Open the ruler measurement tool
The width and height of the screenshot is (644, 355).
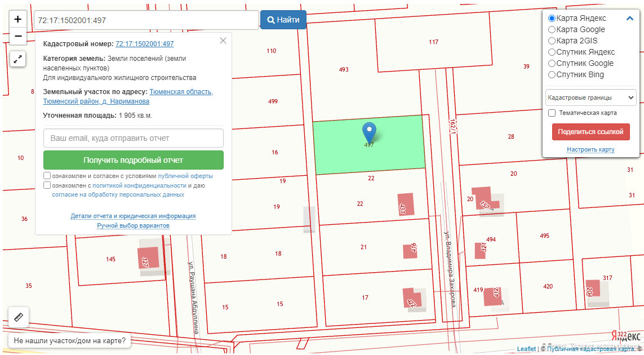19,317
